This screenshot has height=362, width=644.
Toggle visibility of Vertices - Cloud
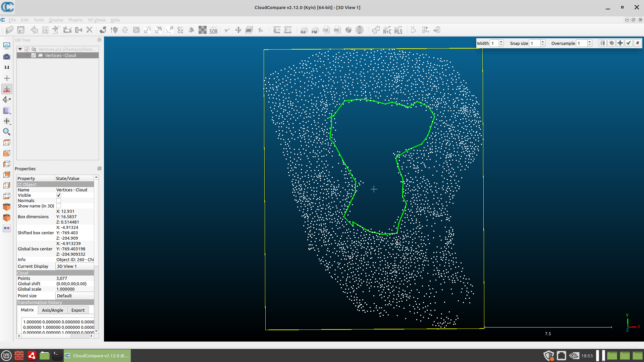(x=34, y=55)
